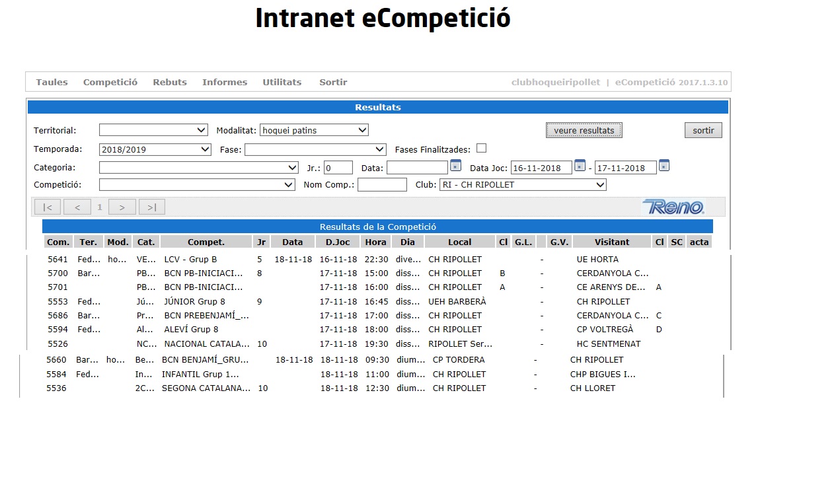Go to next page of results
Screen dimensions: 836x504
click(122, 207)
